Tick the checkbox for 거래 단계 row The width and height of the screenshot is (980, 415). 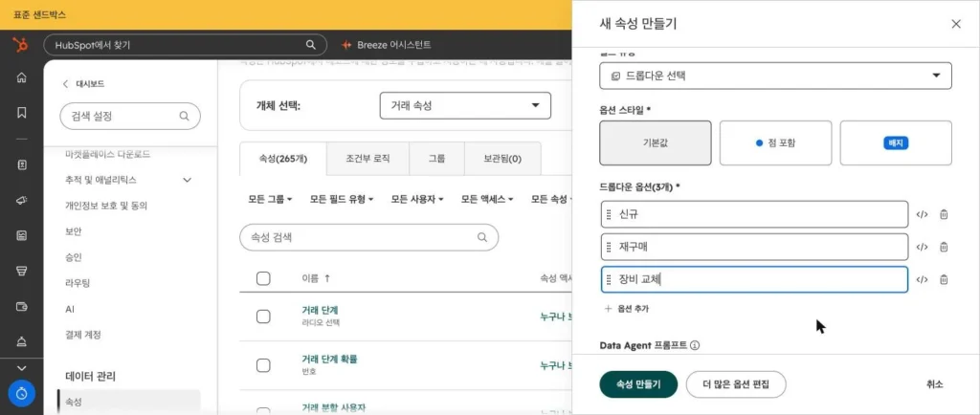[x=263, y=317]
